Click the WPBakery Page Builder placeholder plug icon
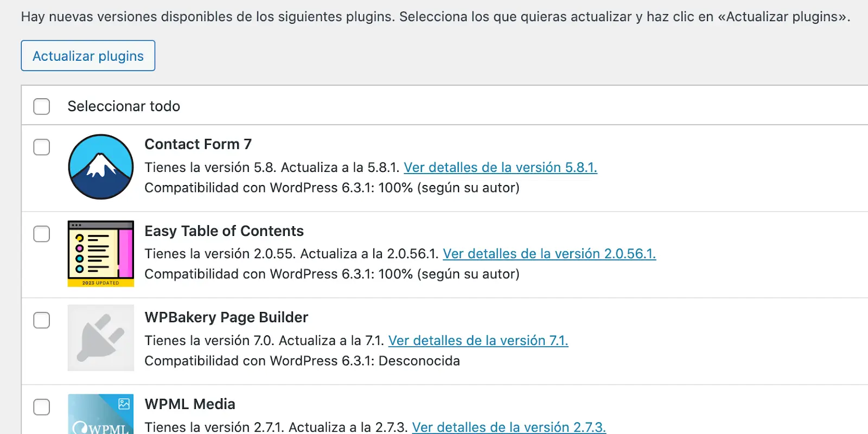 [x=101, y=338]
